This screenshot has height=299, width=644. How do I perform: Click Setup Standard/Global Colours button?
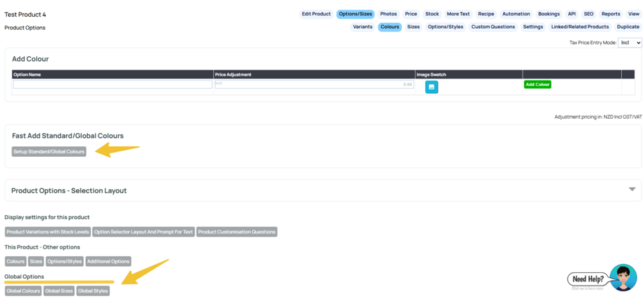tap(49, 152)
